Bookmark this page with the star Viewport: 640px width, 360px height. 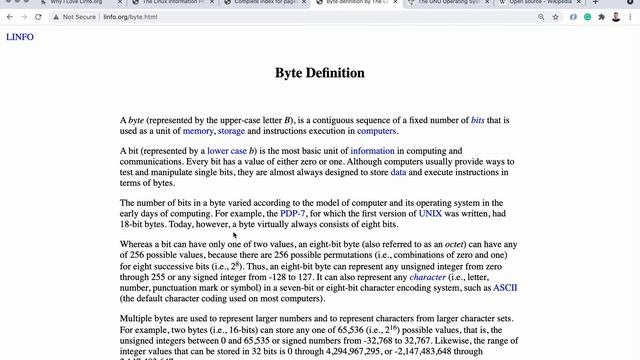pos(556,17)
